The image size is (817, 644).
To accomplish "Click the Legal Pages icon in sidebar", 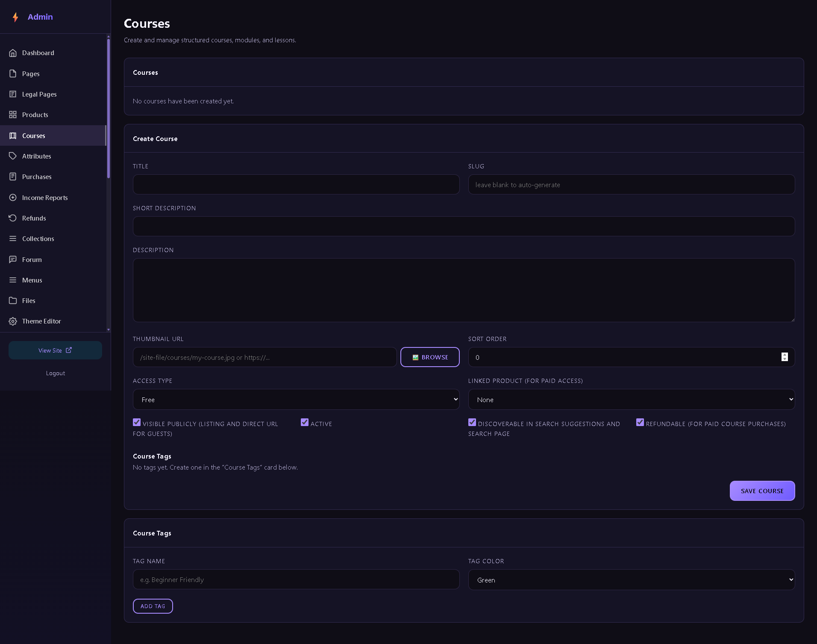I will coord(13,94).
